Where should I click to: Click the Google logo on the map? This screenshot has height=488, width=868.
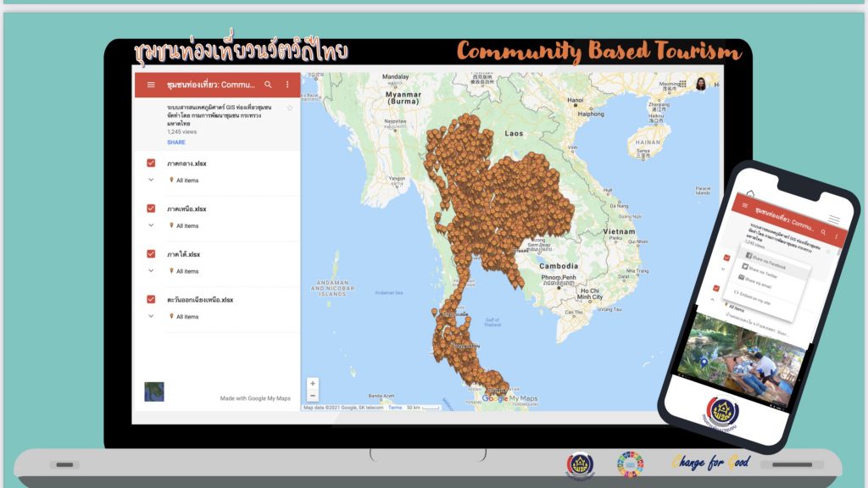pos(494,398)
